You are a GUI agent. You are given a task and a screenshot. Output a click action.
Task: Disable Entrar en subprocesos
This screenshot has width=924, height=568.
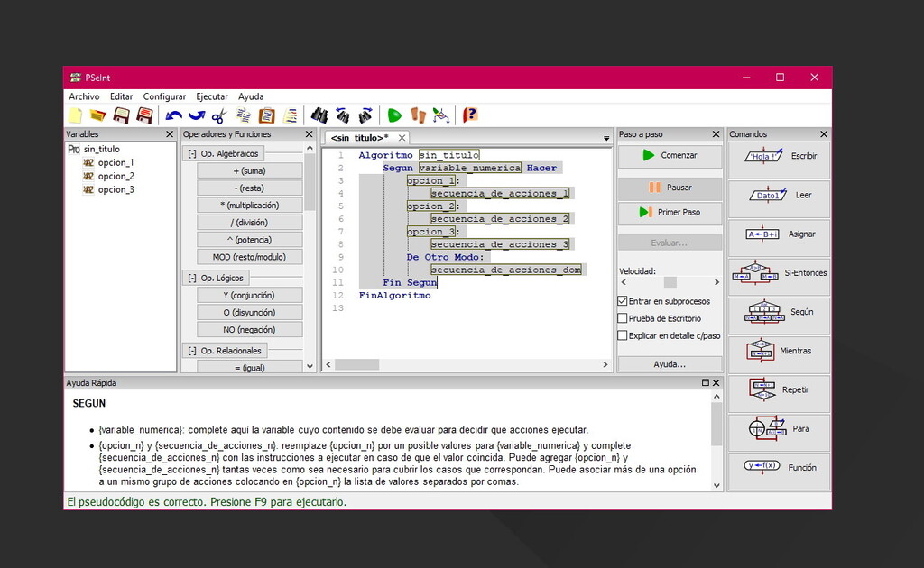pyautogui.click(x=620, y=302)
